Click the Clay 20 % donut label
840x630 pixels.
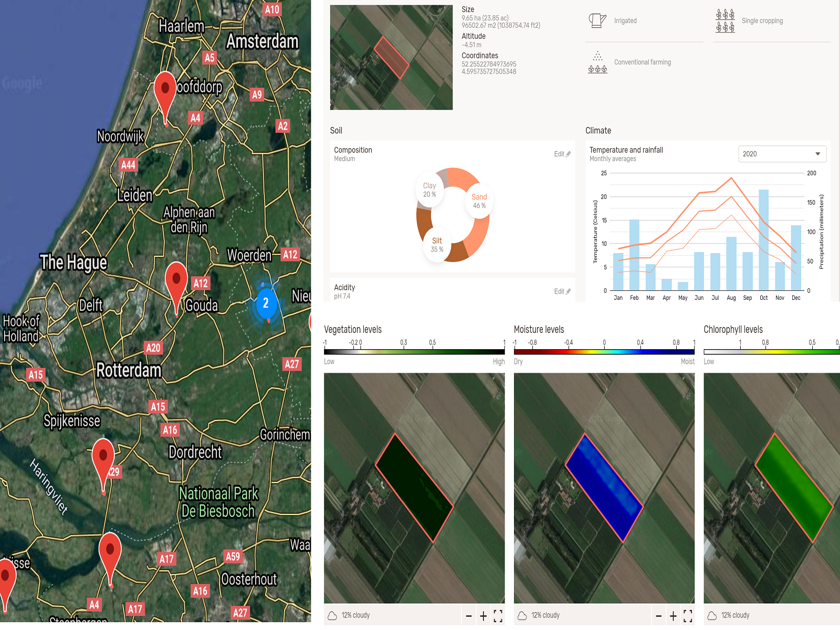click(x=429, y=190)
